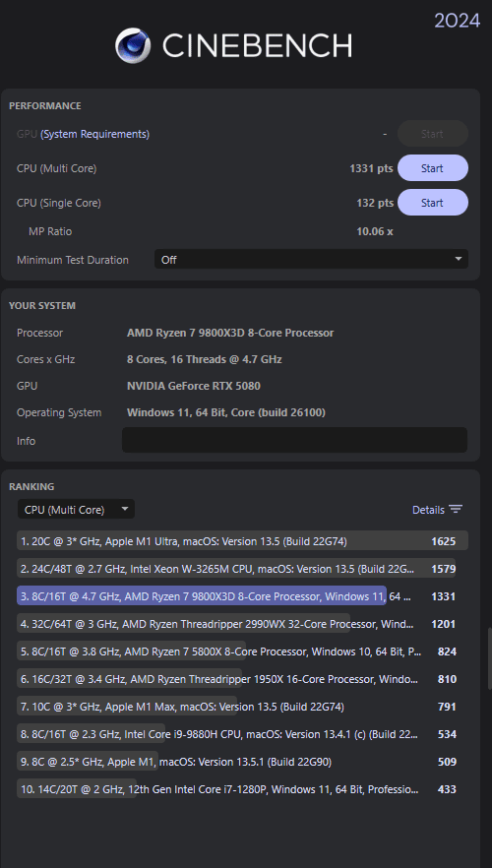Click the 1579 score in ranking

[x=444, y=569]
